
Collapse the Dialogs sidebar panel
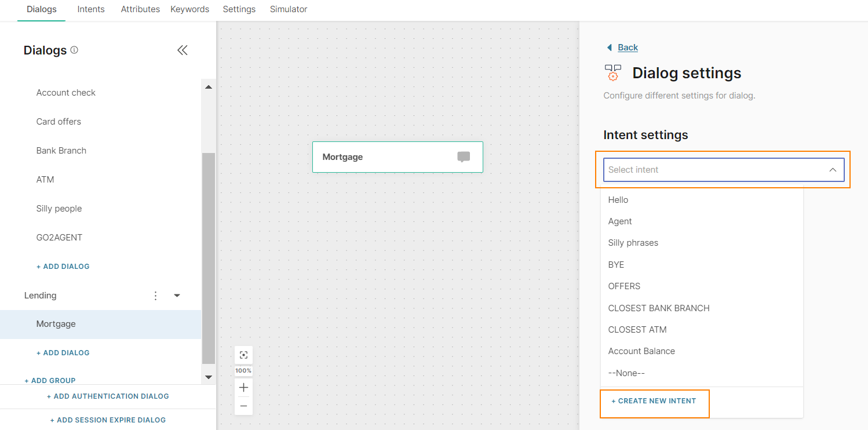click(182, 50)
